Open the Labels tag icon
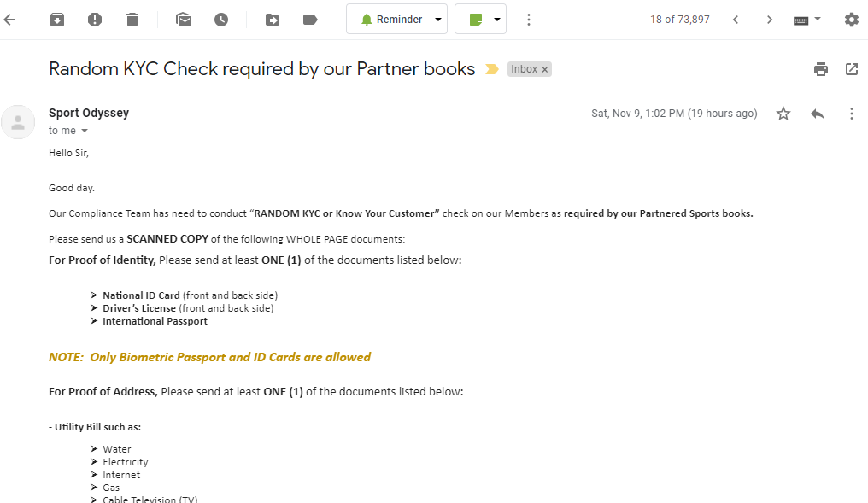Screen dimensions: 868x503 (x=311, y=20)
